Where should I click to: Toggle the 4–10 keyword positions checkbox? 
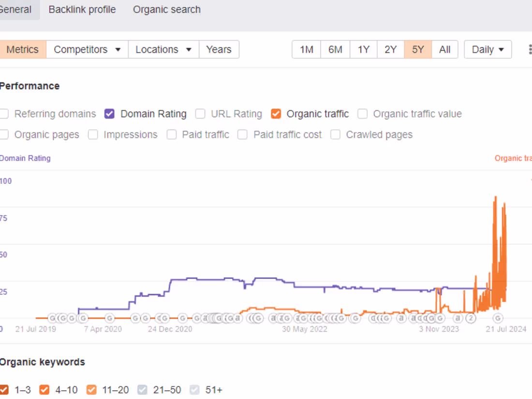[x=44, y=390]
